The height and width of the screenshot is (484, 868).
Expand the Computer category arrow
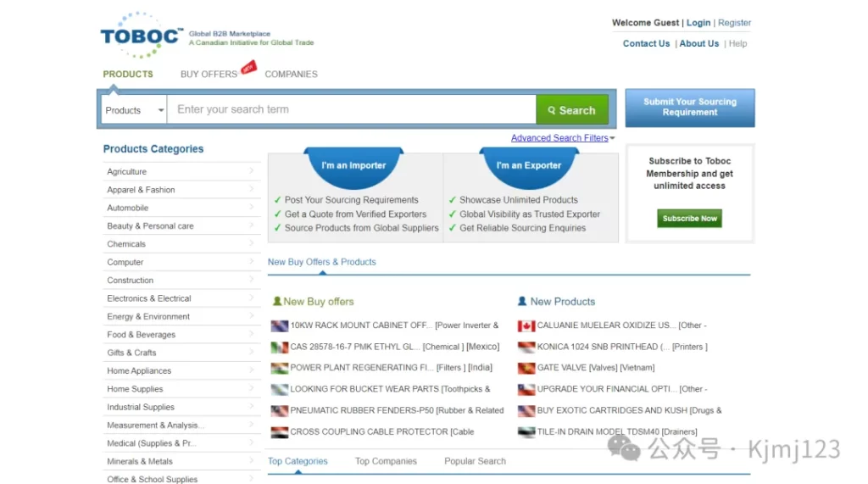[251, 261]
